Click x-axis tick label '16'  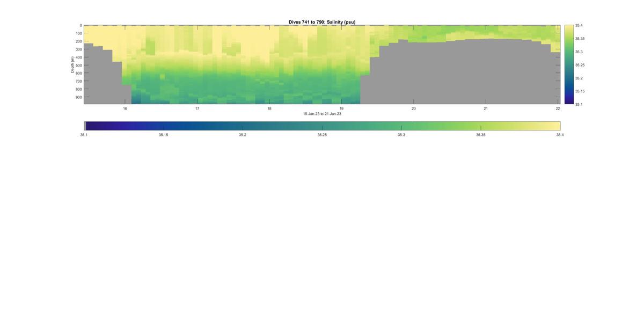pos(125,108)
